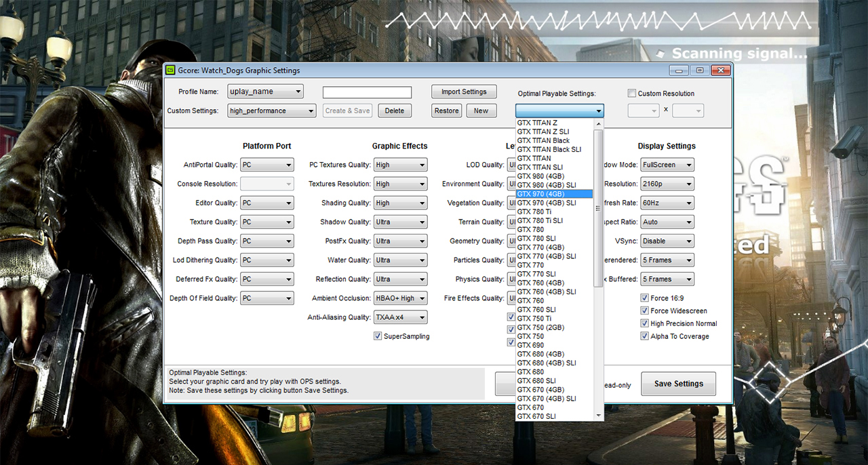Viewport: 868px width, 465px height.
Task: Disable Alpha To Coverage checkbox
Action: point(645,336)
